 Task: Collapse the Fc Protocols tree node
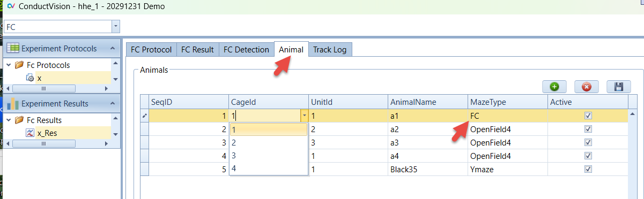pyautogui.click(x=9, y=65)
